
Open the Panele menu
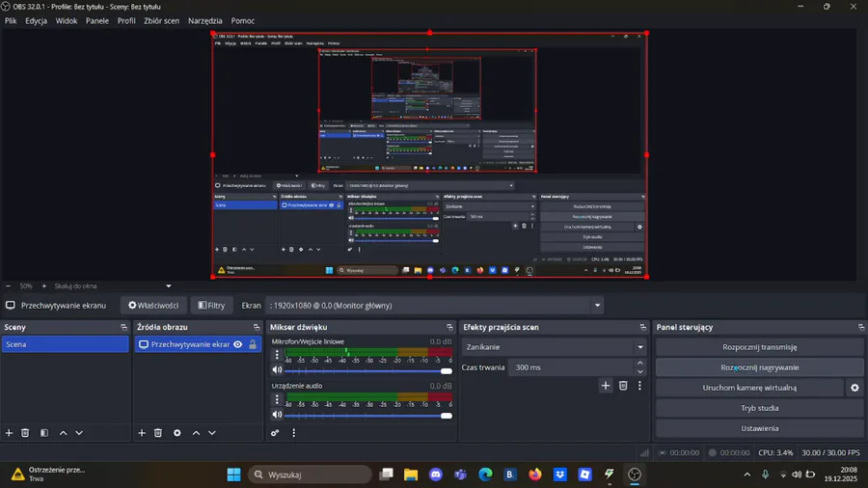point(96,21)
